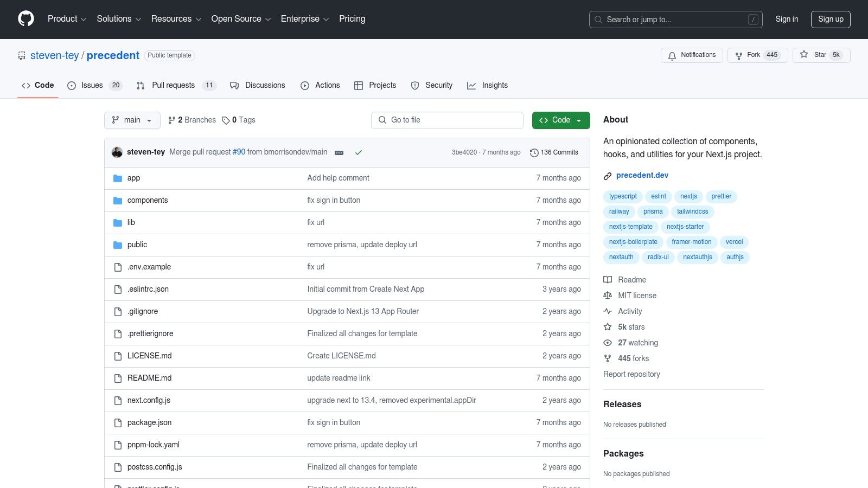Click the commit history clock icon
Screen dimensions: 868x488
[534, 153]
